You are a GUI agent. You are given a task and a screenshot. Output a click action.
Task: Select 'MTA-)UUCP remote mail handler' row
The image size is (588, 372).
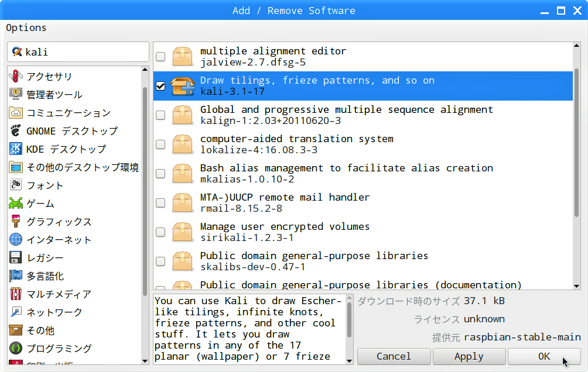click(363, 203)
